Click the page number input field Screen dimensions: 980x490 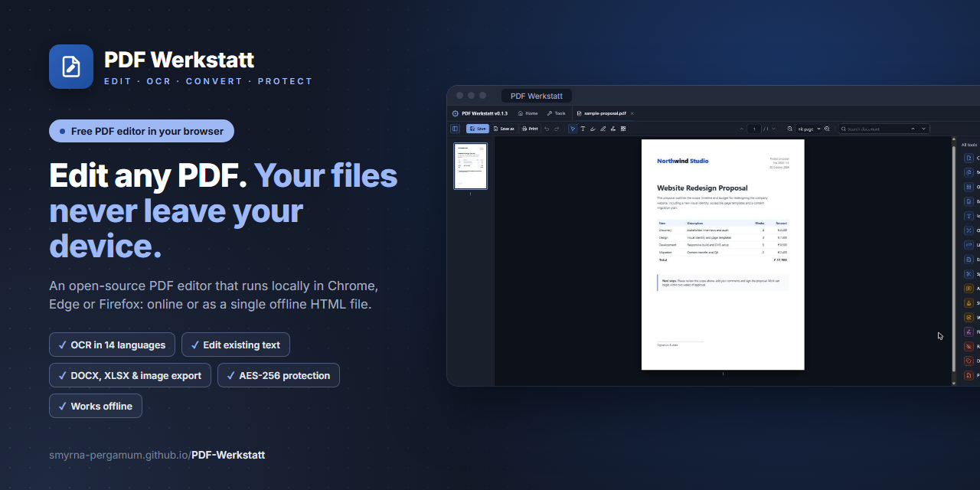coord(754,129)
